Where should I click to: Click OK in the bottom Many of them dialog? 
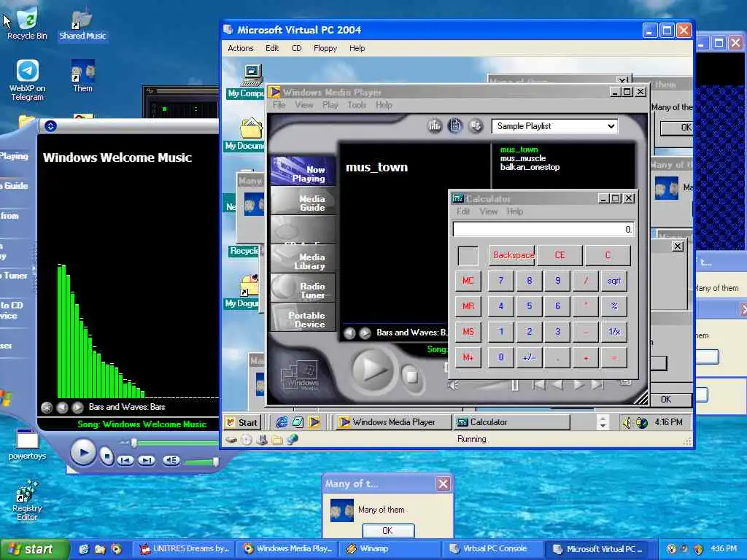pos(388,531)
